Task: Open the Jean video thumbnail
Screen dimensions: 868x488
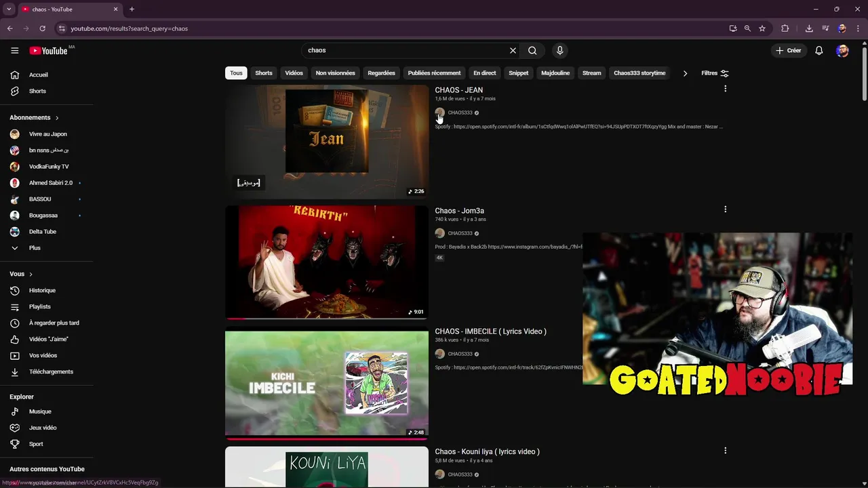Action: [x=327, y=142]
